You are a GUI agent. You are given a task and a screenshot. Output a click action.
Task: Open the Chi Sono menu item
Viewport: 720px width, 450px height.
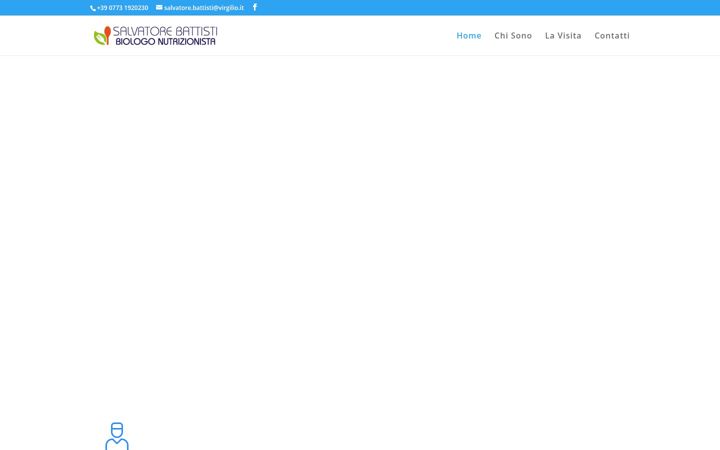[x=513, y=35]
